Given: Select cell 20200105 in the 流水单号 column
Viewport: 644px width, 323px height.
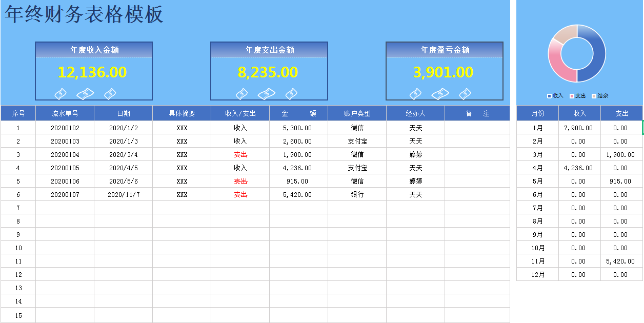Looking at the screenshot, I should (x=65, y=168).
